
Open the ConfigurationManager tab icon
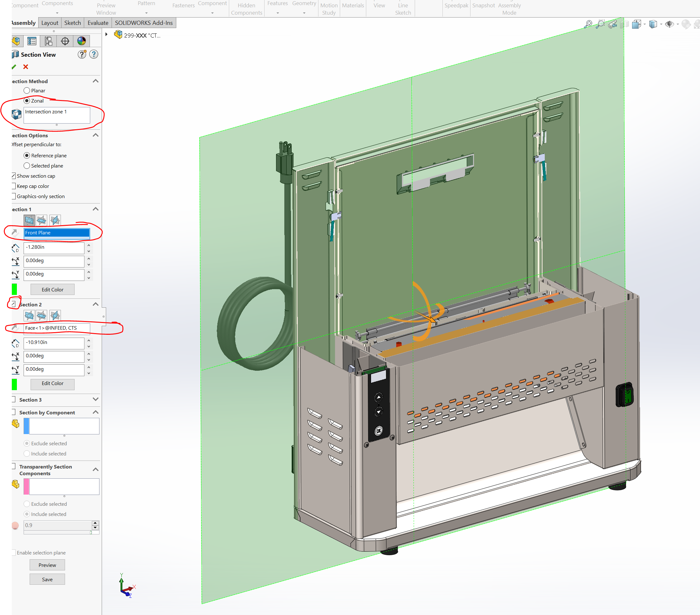[x=48, y=41]
